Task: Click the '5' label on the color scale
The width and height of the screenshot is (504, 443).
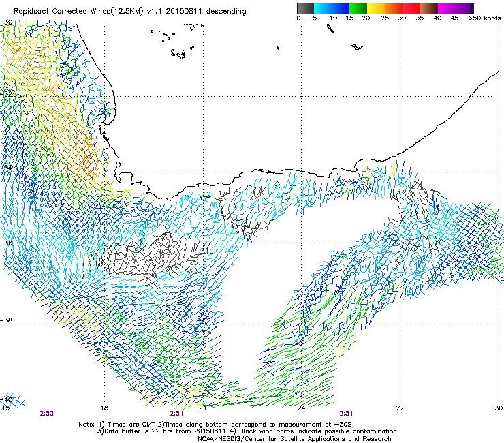Action: click(315, 18)
